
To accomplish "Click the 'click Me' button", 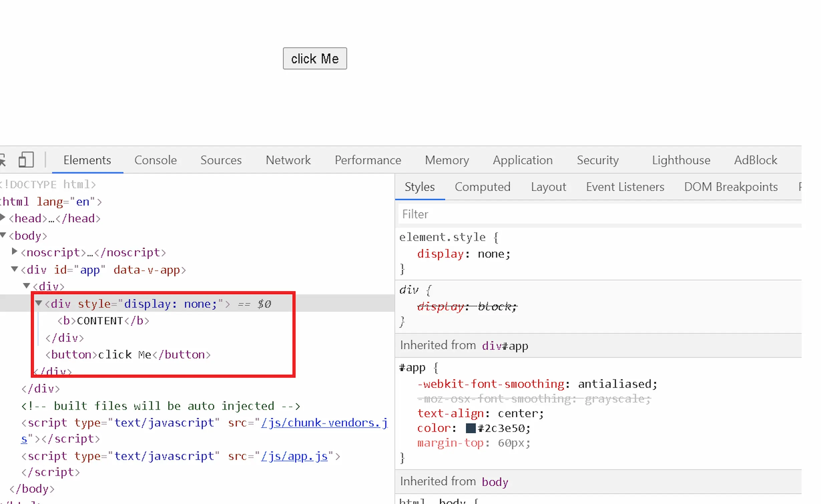I will [x=315, y=58].
